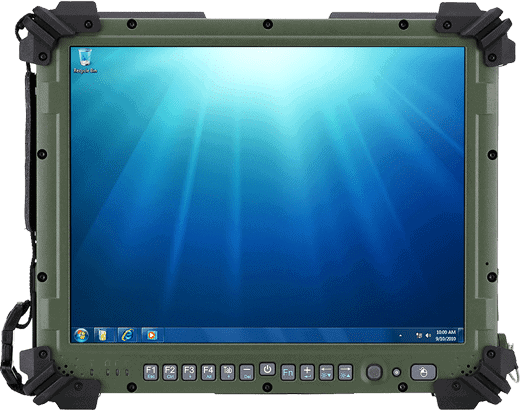Tap the F2 Ctrl hardware key
Image resolution: width=520 pixels, height=410 pixels.
click(x=170, y=372)
